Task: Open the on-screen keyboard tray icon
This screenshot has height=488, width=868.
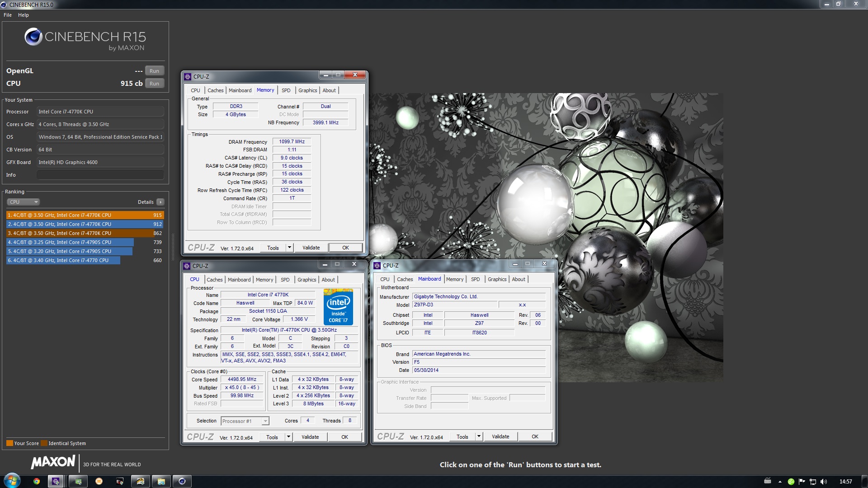Action: [x=768, y=481]
